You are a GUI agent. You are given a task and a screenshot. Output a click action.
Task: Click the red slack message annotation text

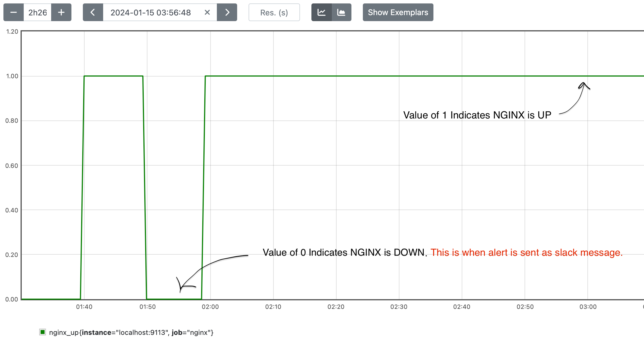point(526,253)
